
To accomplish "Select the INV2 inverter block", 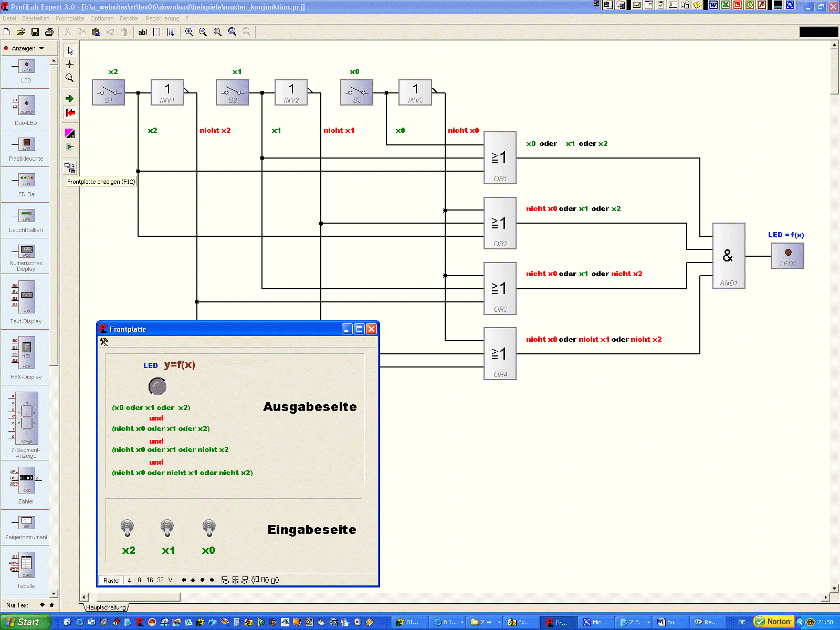I will (x=291, y=92).
